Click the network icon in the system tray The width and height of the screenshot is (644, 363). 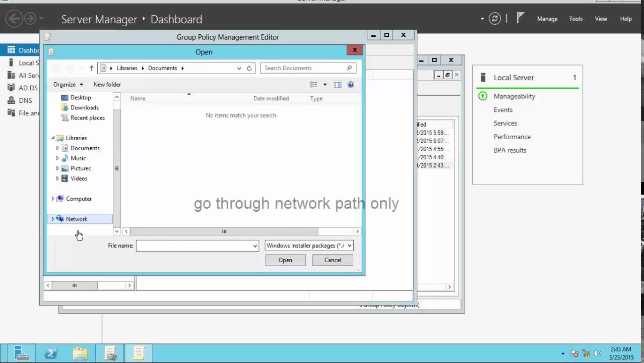[x=586, y=353]
